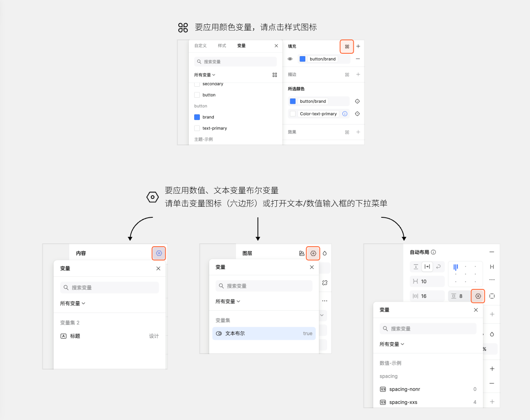Click the blue info icon beside Color-text-primary

(x=345, y=114)
